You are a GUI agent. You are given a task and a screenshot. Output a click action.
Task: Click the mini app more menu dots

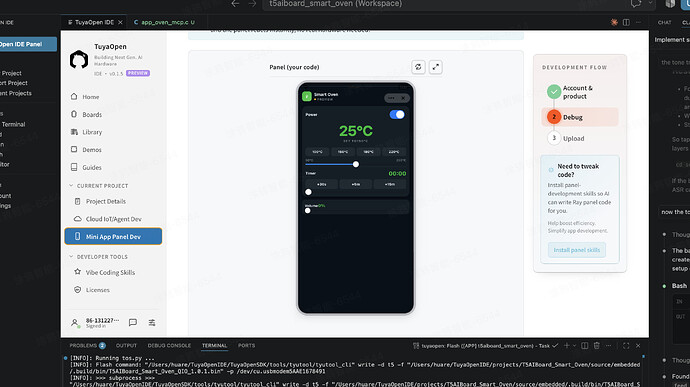click(x=391, y=98)
